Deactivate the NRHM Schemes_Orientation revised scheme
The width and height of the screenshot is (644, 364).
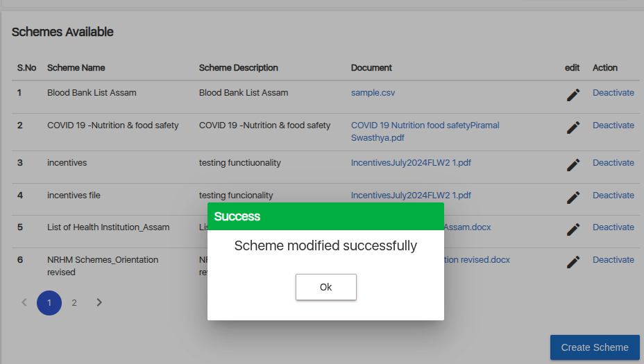coord(613,260)
